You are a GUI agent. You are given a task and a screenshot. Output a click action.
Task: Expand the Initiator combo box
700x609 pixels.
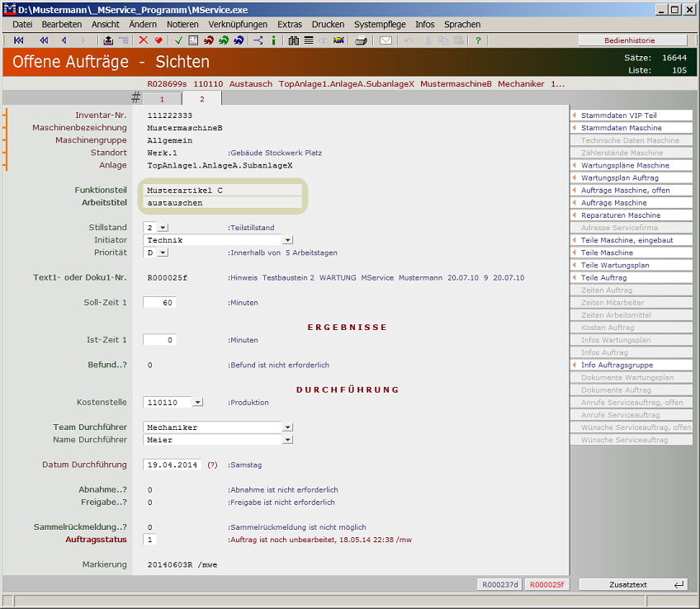point(288,240)
